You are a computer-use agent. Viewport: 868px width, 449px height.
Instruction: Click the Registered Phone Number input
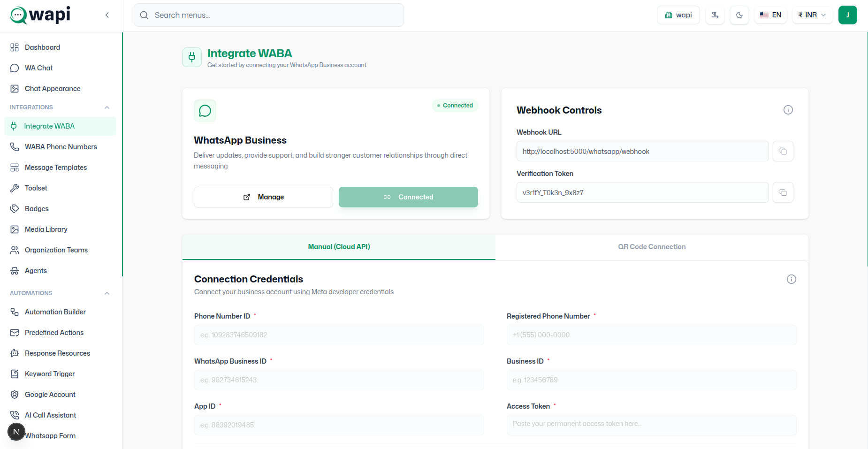[651, 335]
